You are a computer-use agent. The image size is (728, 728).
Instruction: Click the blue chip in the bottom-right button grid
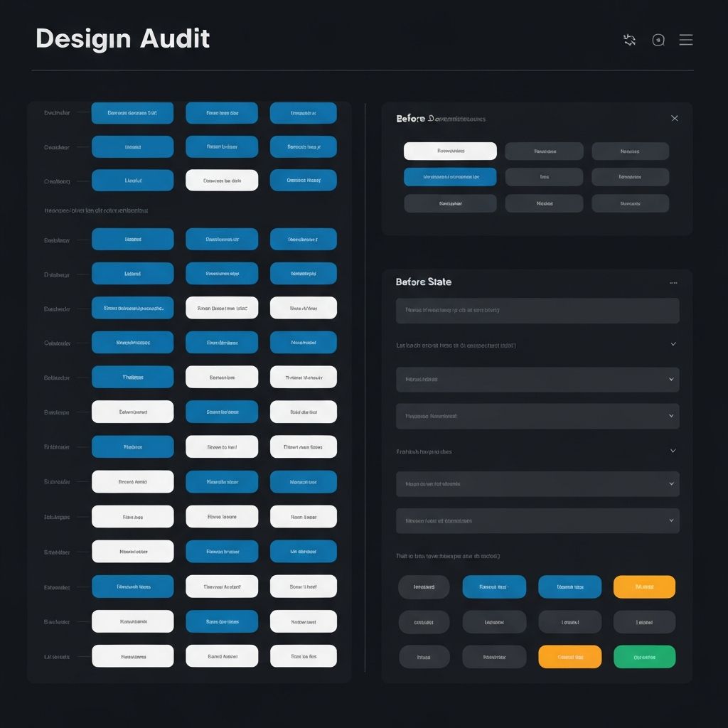point(569,587)
